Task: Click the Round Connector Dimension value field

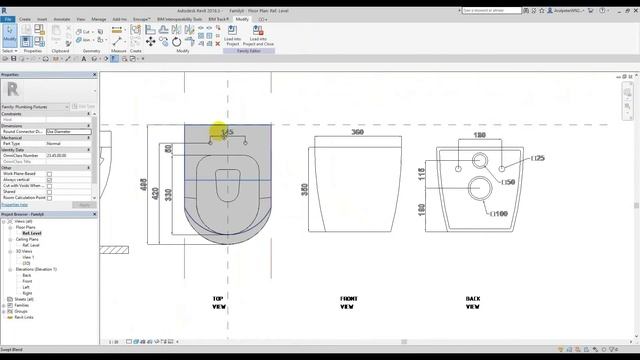Action: tap(69, 132)
